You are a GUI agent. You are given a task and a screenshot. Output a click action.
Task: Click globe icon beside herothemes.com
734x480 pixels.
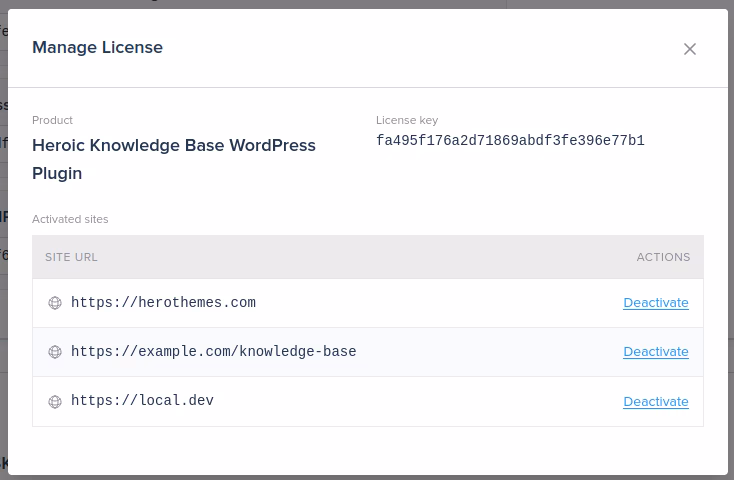(55, 303)
